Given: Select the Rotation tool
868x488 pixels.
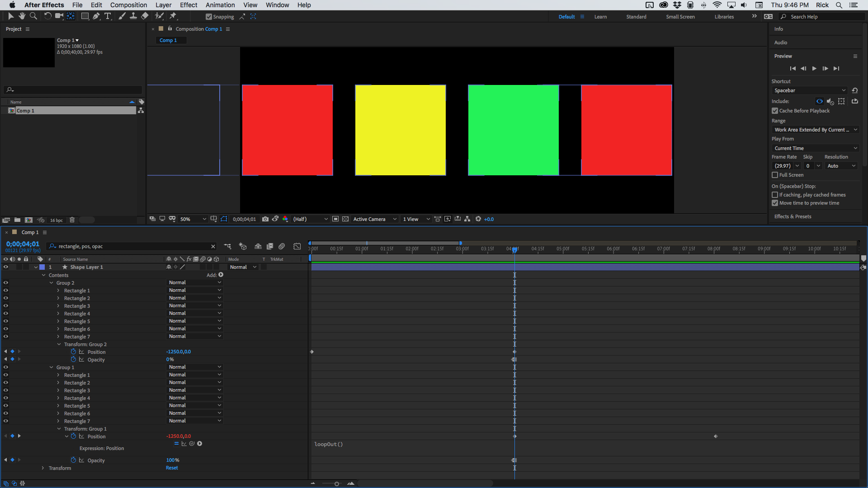Looking at the screenshot, I should point(47,16).
